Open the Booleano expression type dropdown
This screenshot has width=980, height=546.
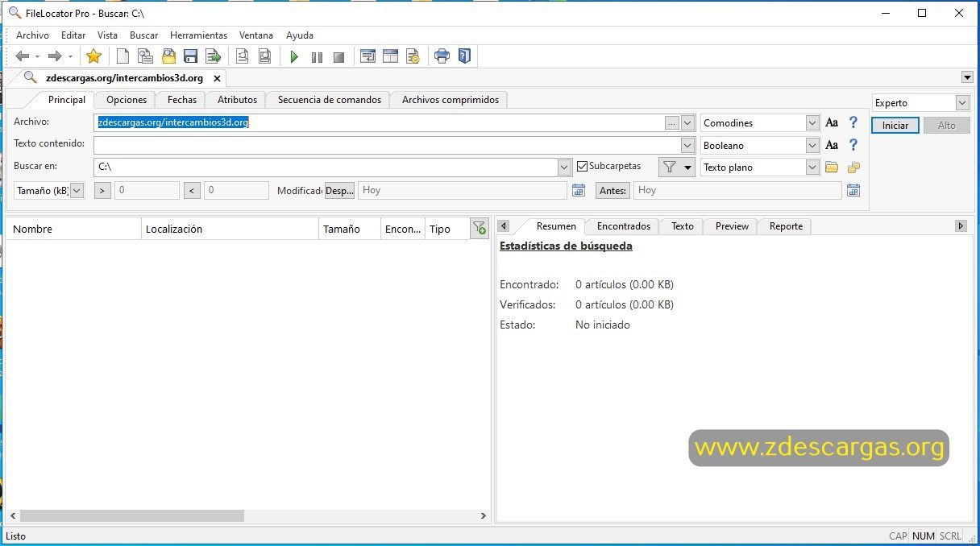(x=812, y=146)
